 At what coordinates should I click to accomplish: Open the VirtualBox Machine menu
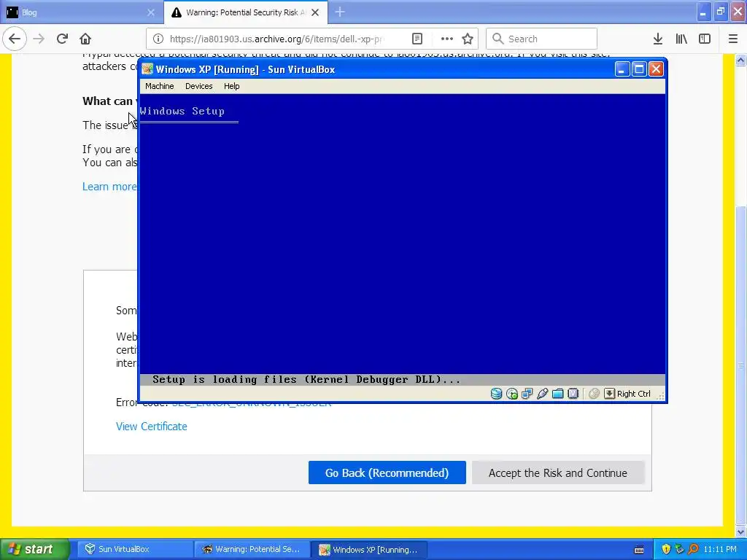160,86
